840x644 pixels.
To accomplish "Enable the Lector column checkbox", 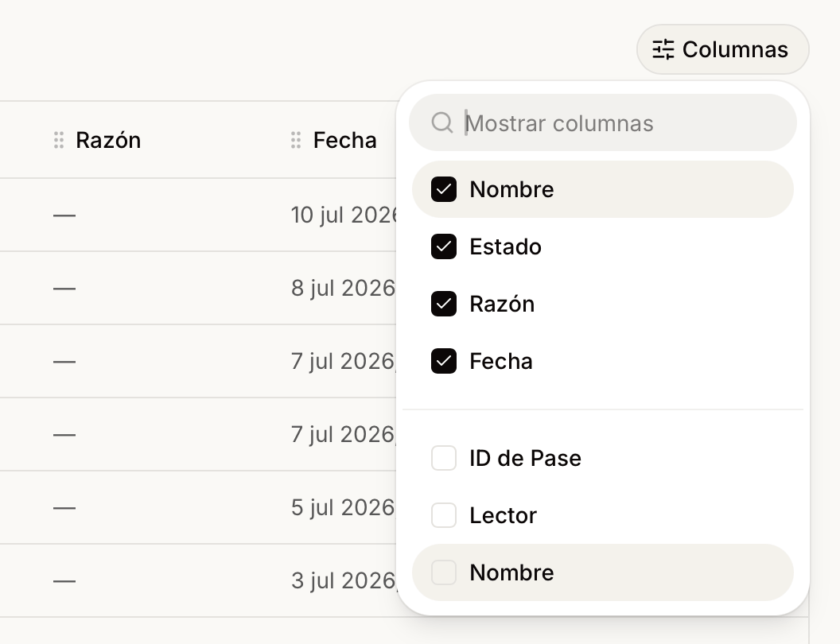I will coord(444,515).
